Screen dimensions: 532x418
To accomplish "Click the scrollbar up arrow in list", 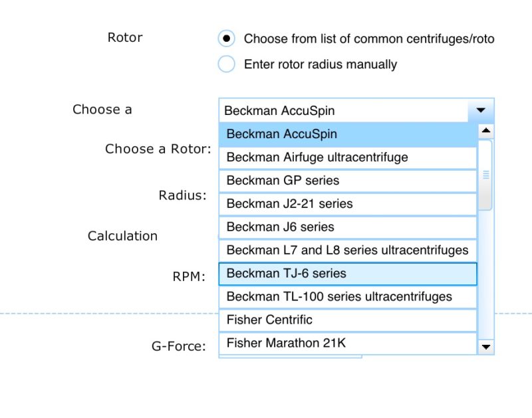I will (x=486, y=131).
